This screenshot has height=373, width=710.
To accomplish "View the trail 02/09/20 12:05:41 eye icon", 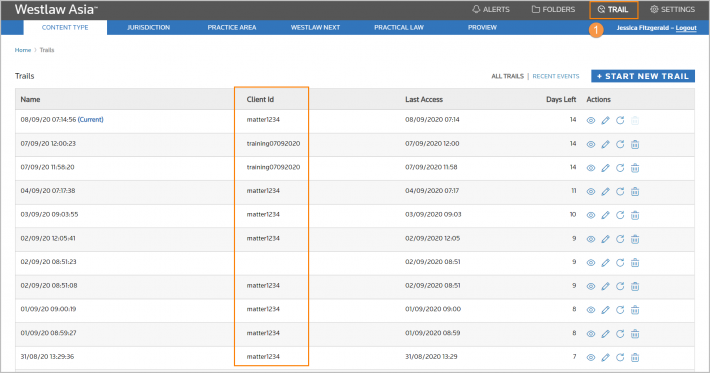I will click(591, 239).
